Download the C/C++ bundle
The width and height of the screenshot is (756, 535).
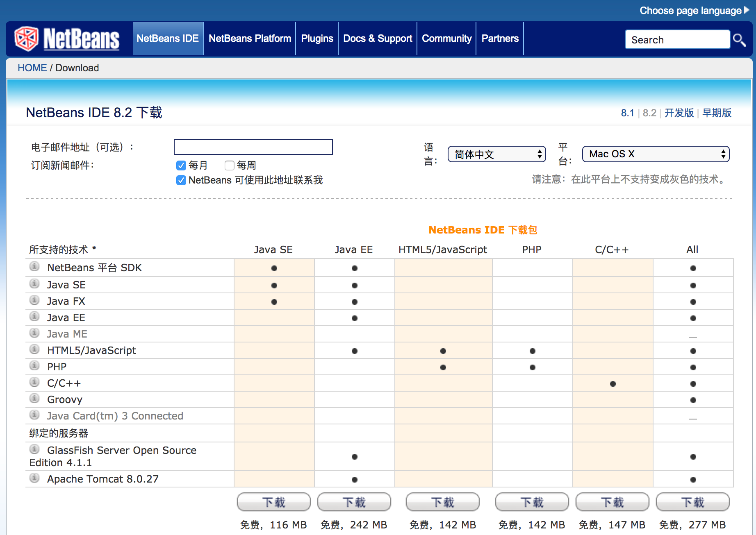pyautogui.click(x=613, y=502)
